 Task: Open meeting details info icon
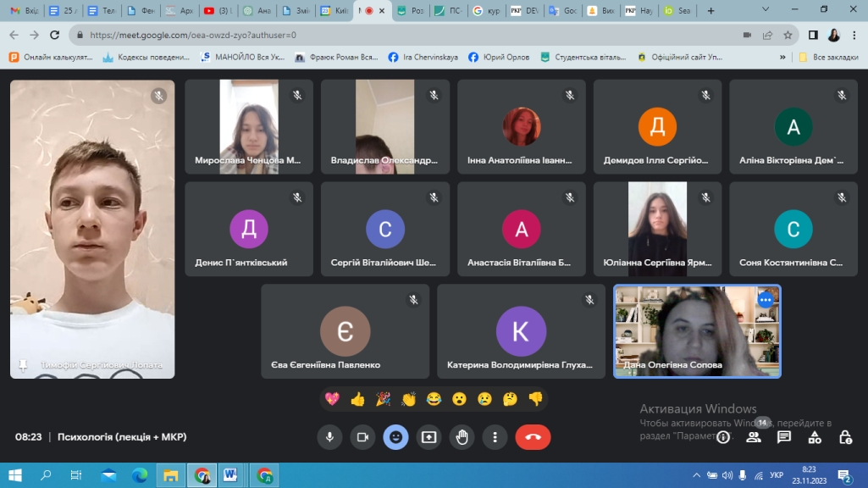tap(723, 437)
